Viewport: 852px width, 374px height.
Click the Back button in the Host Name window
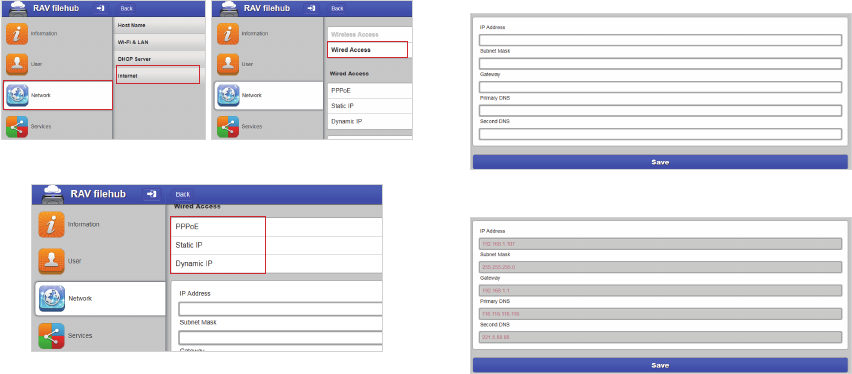click(x=127, y=9)
